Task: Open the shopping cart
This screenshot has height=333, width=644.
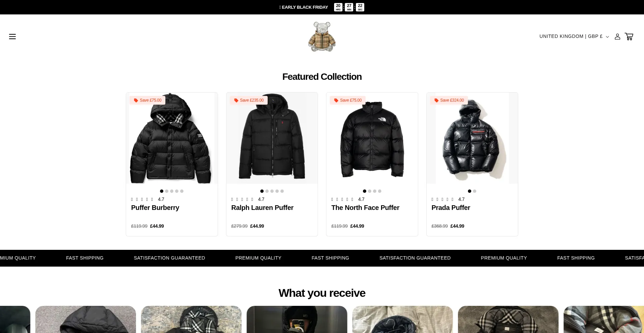Action: tap(629, 37)
